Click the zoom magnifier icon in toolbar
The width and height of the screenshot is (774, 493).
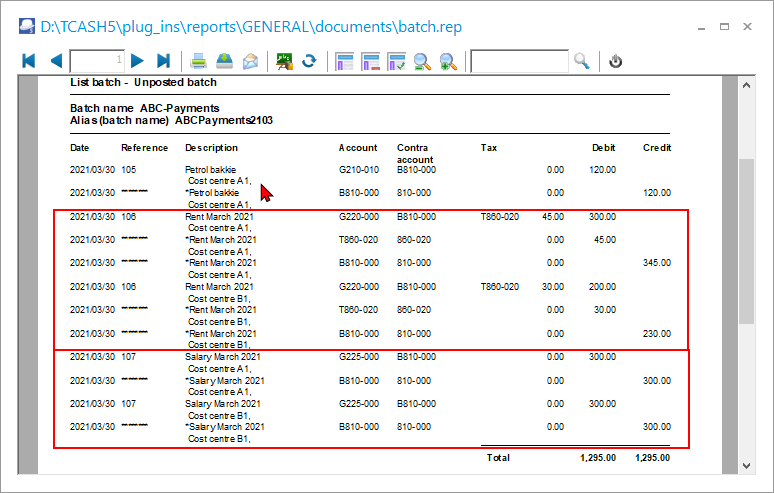point(422,62)
